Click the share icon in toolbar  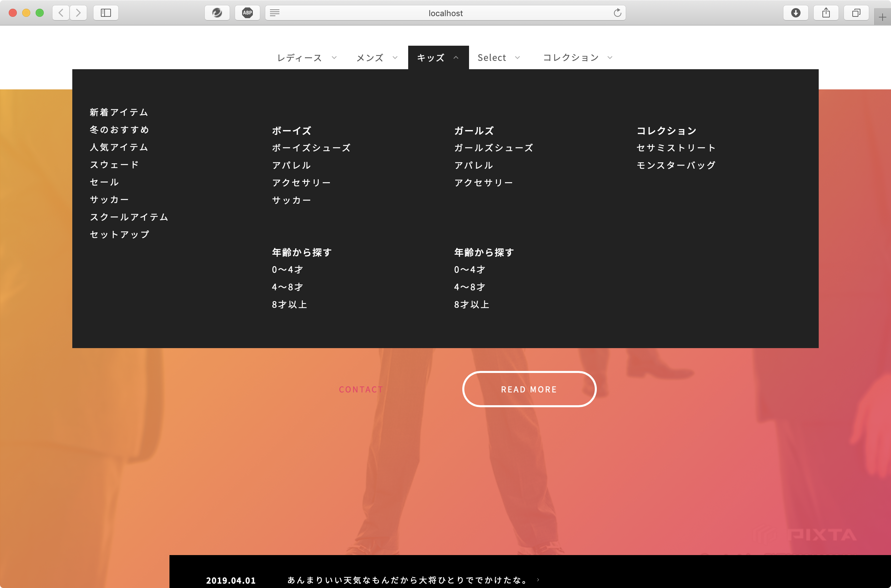click(826, 12)
